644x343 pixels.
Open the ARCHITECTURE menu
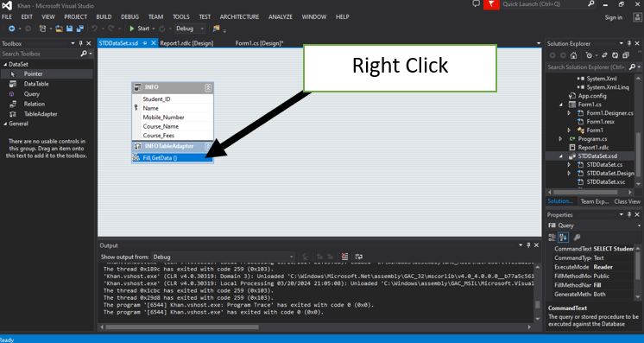[x=239, y=17]
